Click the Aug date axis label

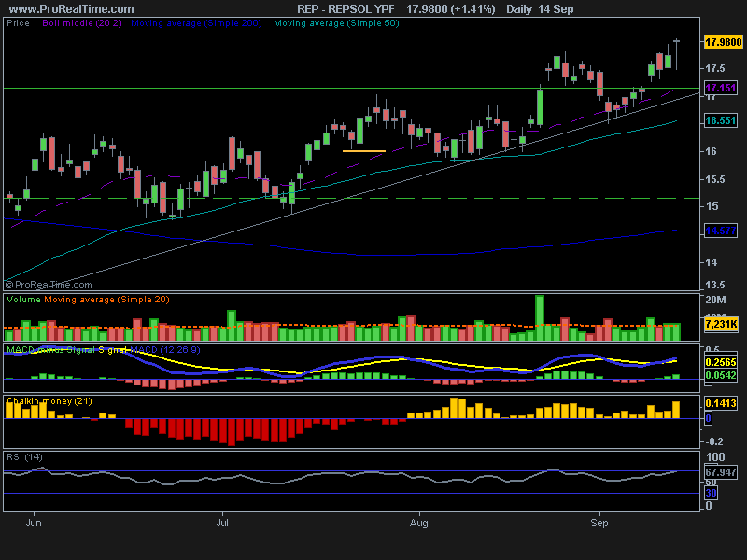pos(418,523)
